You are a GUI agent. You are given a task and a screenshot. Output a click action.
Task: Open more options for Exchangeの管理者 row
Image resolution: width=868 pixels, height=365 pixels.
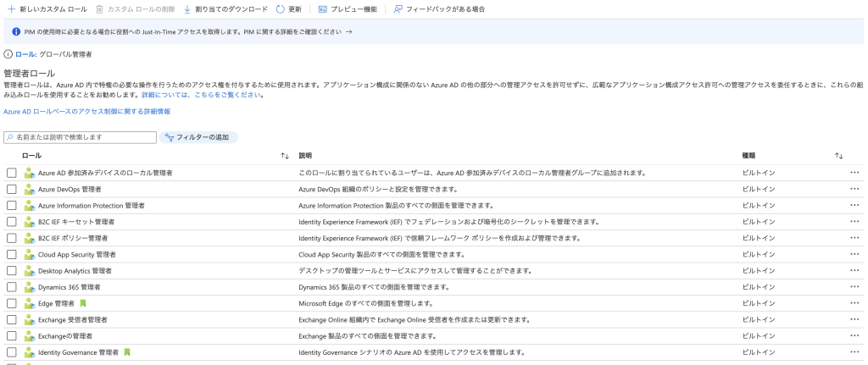854,337
